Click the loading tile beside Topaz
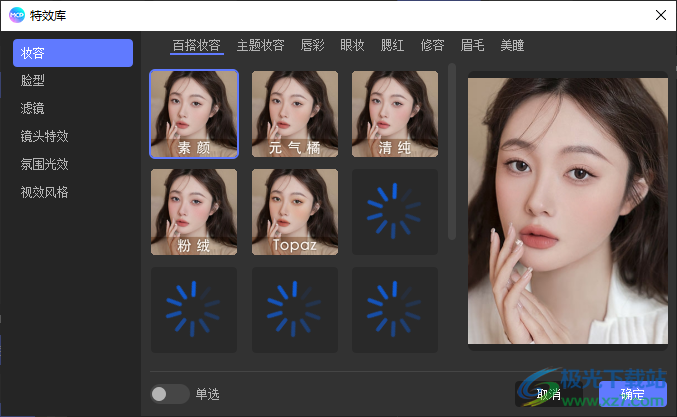 tap(395, 212)
